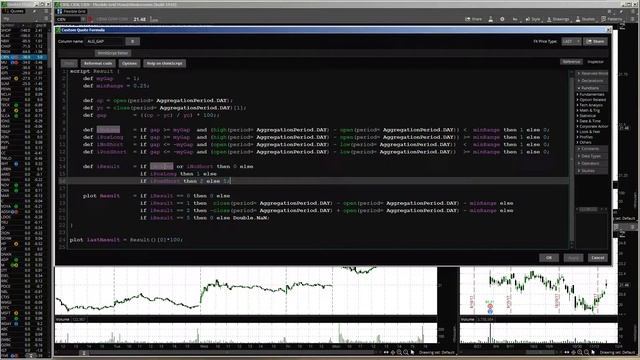Expand the Operators section
The width and height of the screenshot is (640, 360).
592,164
